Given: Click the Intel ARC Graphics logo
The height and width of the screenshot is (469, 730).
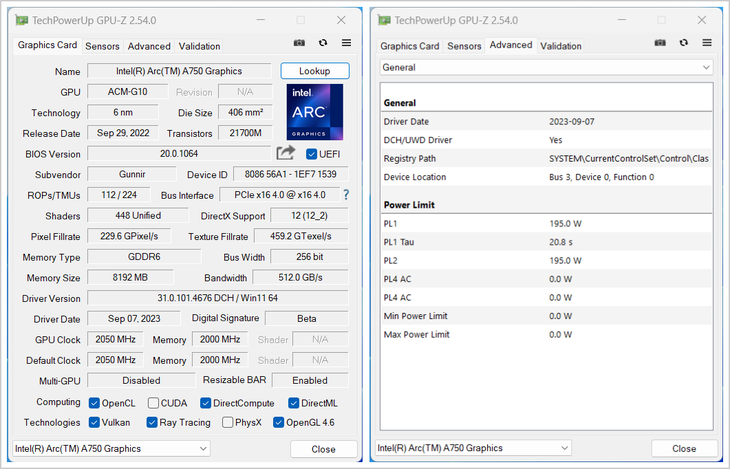Looking at the screenshot, I should (x=315, y=112).
